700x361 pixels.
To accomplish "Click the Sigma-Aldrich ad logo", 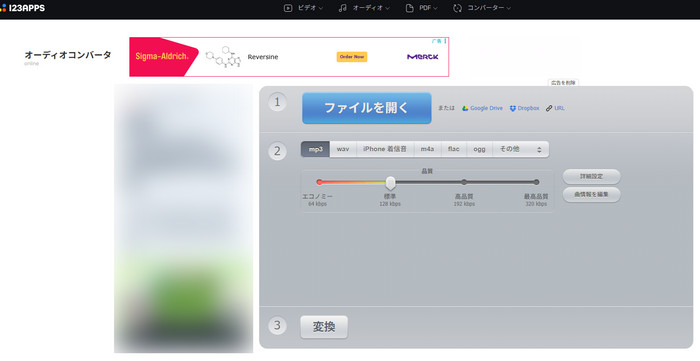I will click(162, 57).
